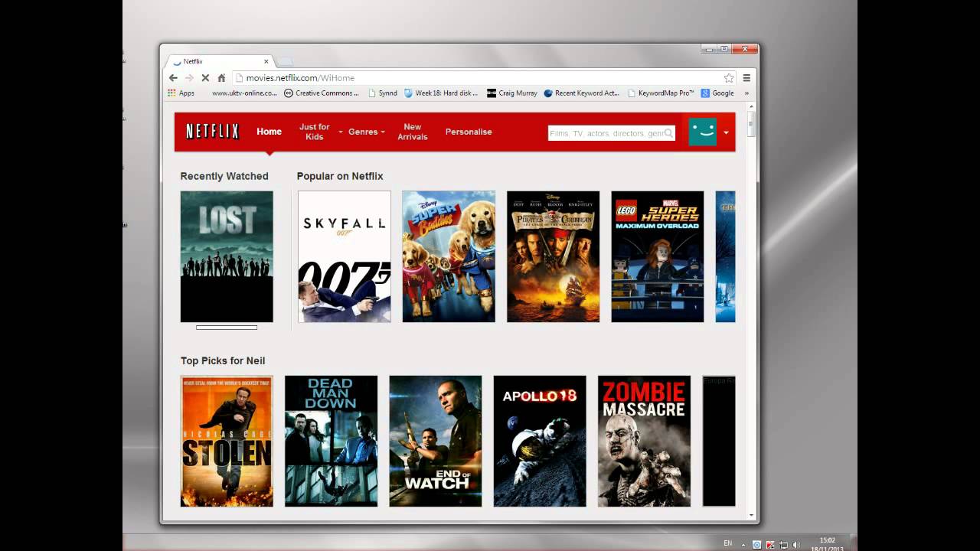This screenshot has height=551, width=980.
Task: Click the search magnifier icon in Netflix
Action: 668,133
